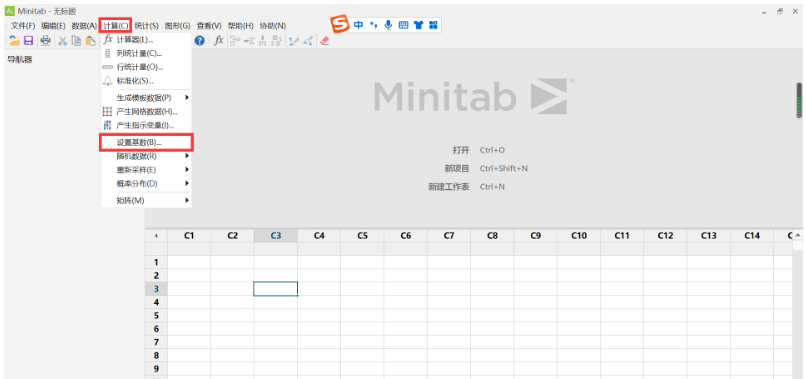Screen dimensions: 806x379
Task: Click the Open file toolbar icon
Action: [14, 41]
